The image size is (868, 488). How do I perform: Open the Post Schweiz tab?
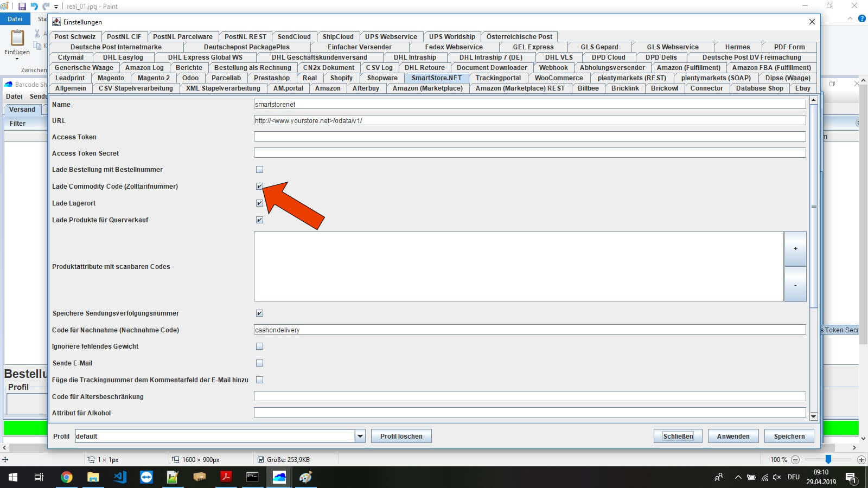coord(75,37)
